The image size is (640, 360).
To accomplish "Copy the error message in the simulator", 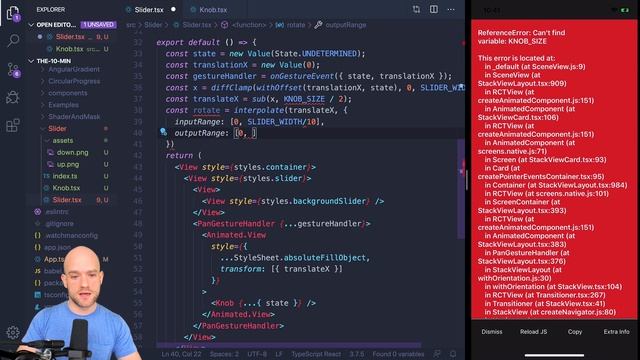I will pos(575,332).
